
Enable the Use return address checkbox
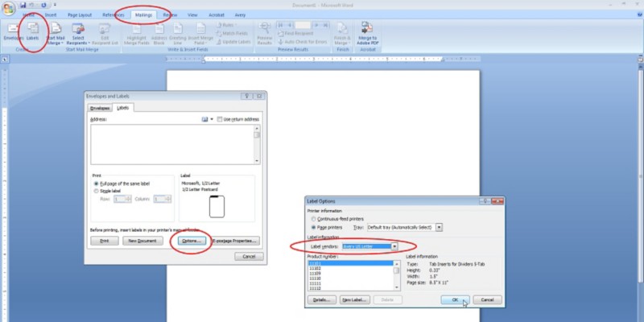point(220,119)
